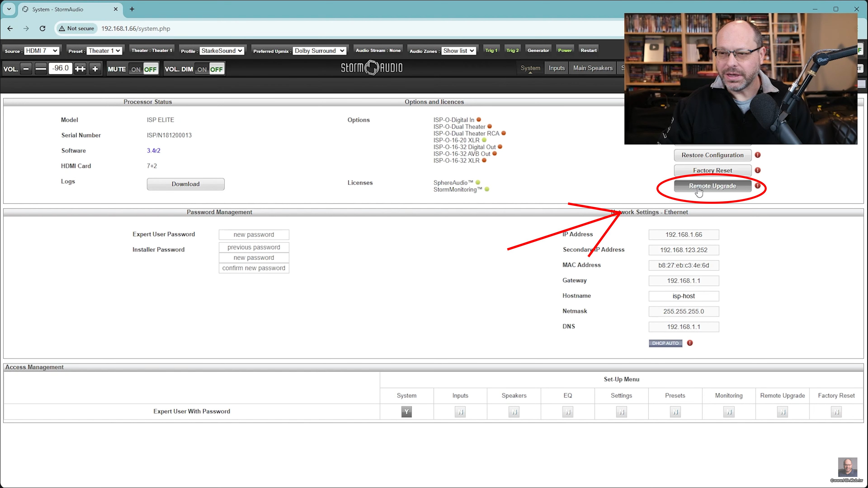Decrease volume with large minus button
The height and width of the screenshot is (488, 868).
pyautogui.click(x=41, y=69)
